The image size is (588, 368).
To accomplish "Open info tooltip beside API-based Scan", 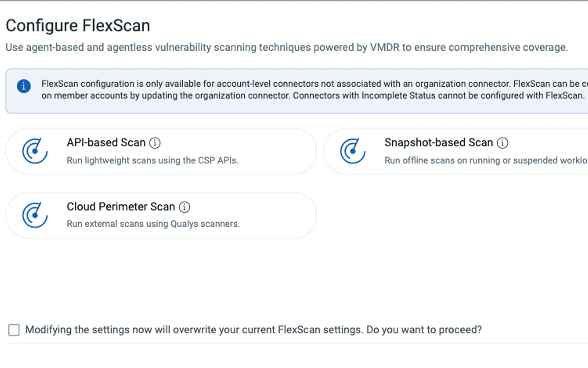I will coord(155,143).
